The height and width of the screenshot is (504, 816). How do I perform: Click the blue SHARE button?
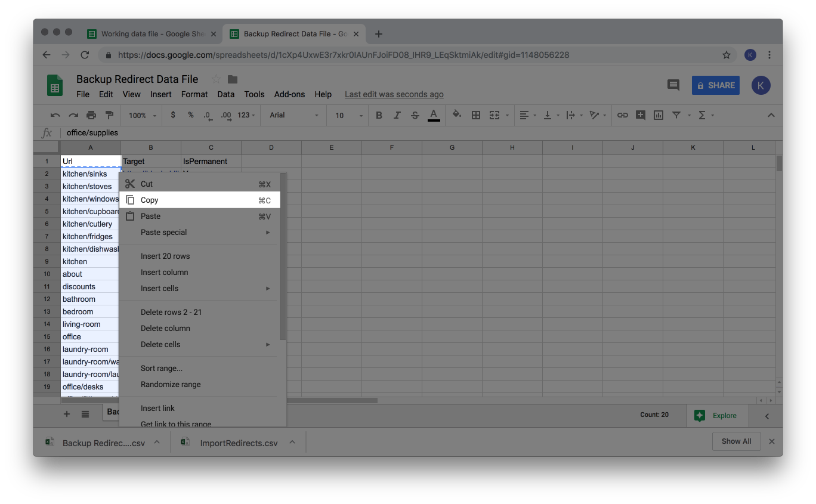[716, 85]
